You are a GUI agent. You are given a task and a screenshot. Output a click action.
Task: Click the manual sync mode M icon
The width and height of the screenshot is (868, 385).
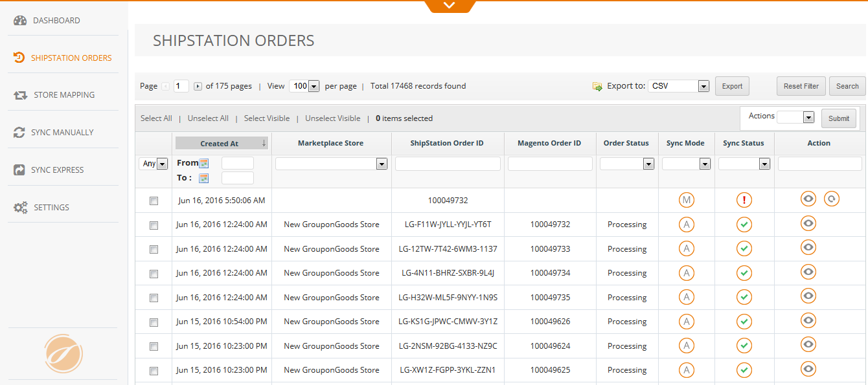point(686,200)
